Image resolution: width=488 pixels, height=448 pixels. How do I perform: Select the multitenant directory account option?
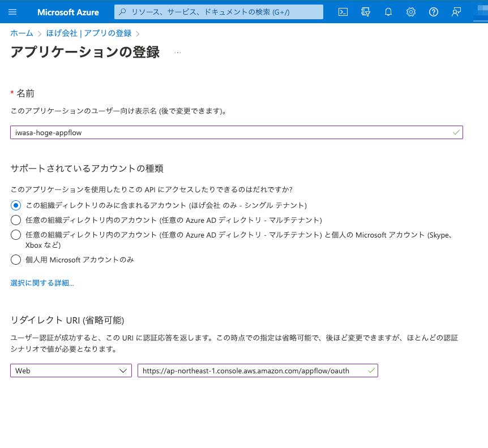[x=15, y=220]
